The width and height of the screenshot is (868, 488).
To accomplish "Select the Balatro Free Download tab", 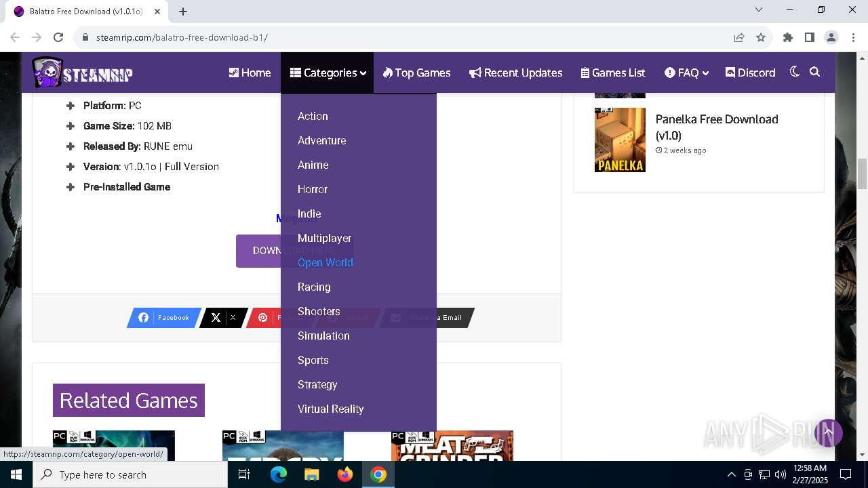I will [x=86, y=11].
